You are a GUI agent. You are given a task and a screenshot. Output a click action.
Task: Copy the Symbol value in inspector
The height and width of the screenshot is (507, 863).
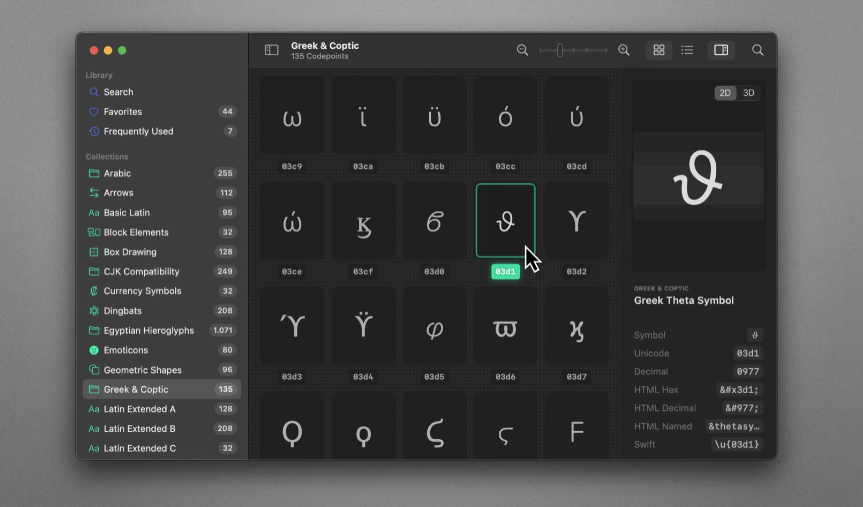point(755,335)
